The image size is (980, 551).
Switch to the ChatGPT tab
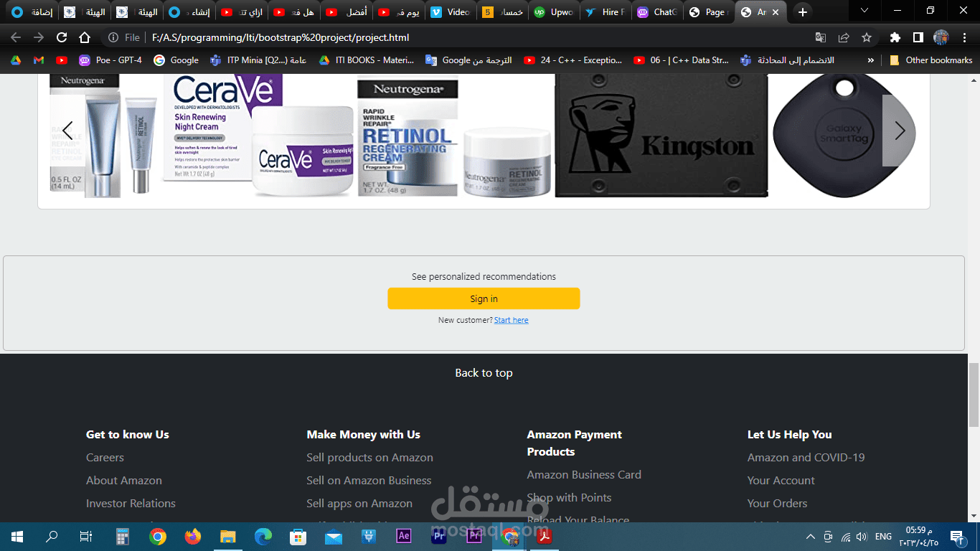point(656,12)
